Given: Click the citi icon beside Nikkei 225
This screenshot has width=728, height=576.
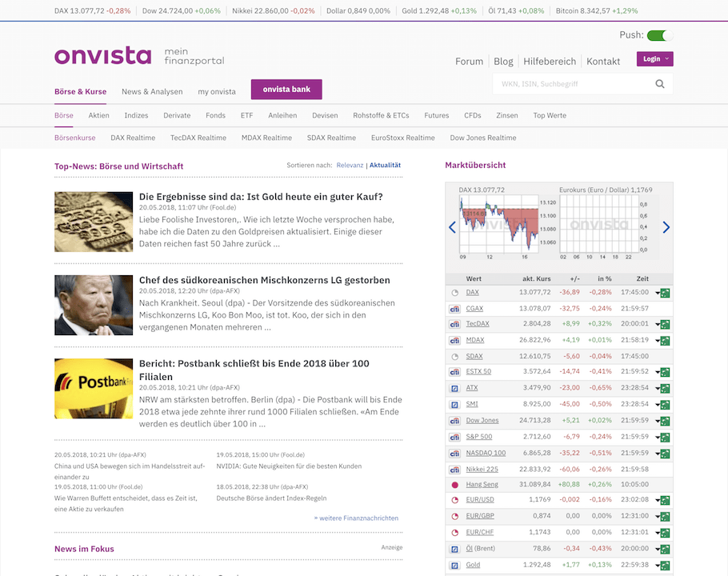Looking at the screenshot, I should 455,470.
